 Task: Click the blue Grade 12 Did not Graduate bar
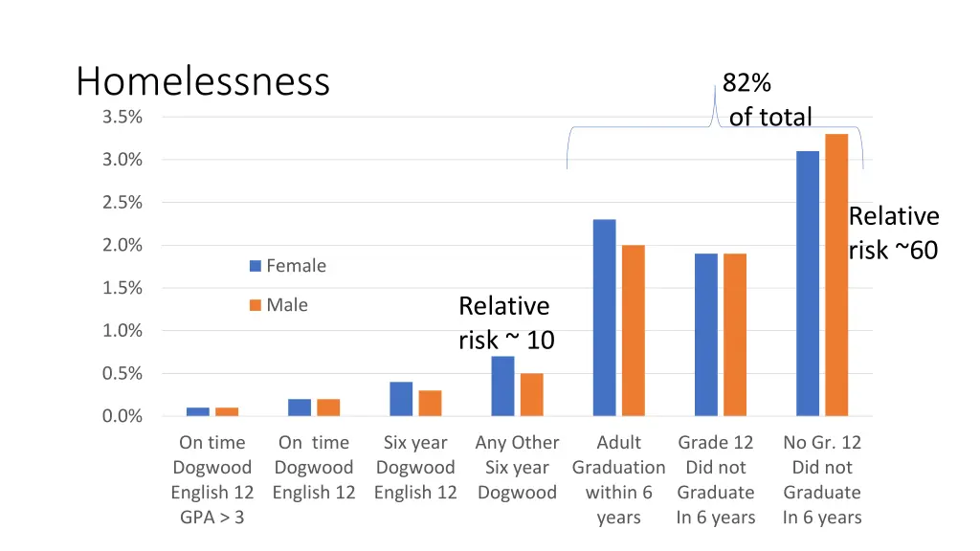click(x=705, y=335)
